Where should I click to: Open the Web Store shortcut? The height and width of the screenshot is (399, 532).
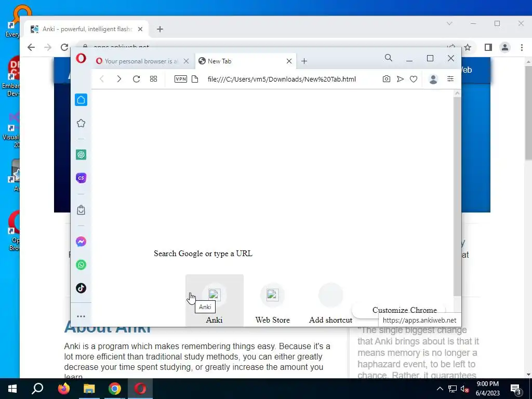pyautogui.click(x=272, y=301)
